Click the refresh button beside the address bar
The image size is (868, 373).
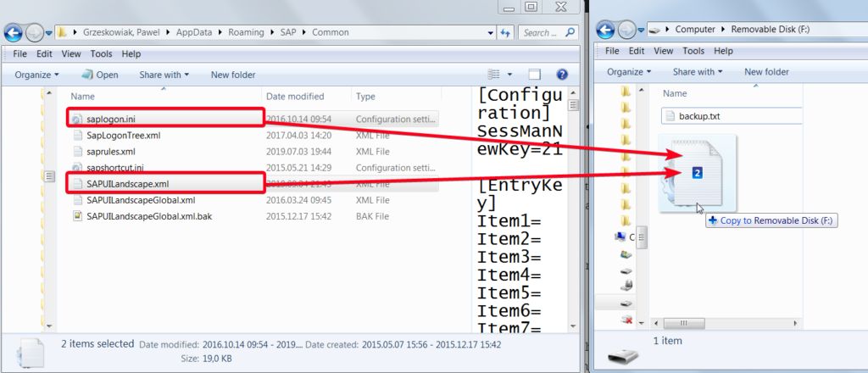click(x=505, y=33)
